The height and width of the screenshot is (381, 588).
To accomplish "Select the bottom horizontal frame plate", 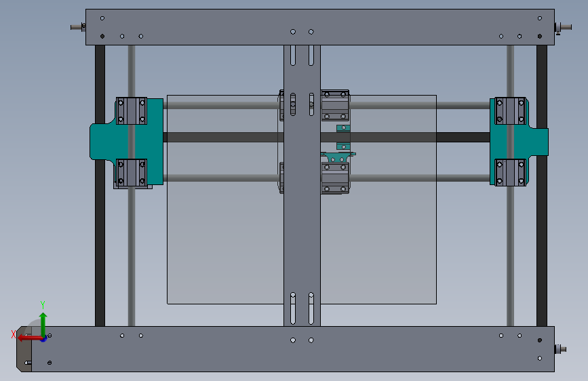I will point(292,349).
